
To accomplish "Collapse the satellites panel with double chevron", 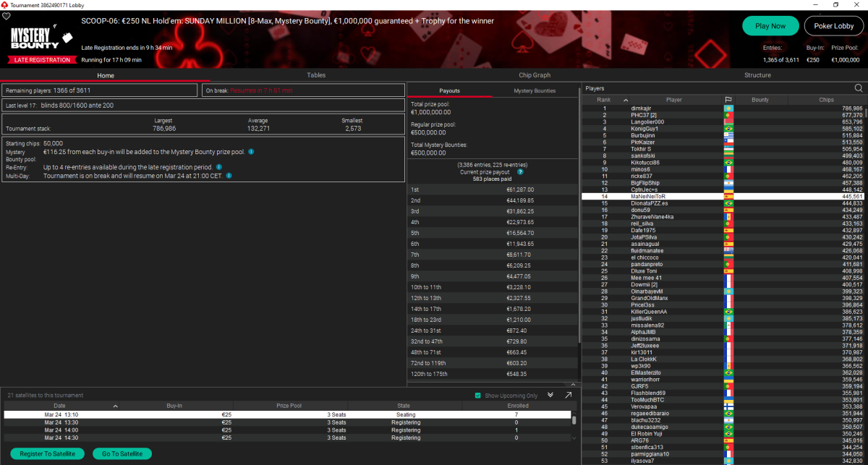I will coord(550,395).
